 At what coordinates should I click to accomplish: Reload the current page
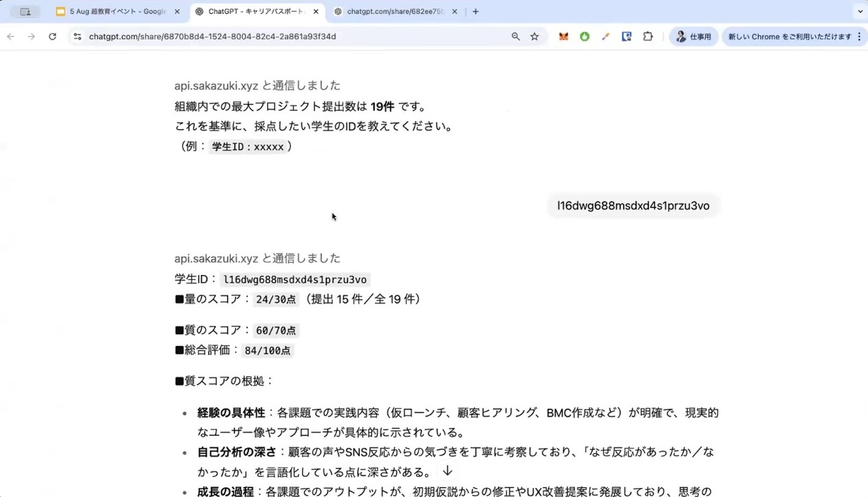click(x=52, y=37)
